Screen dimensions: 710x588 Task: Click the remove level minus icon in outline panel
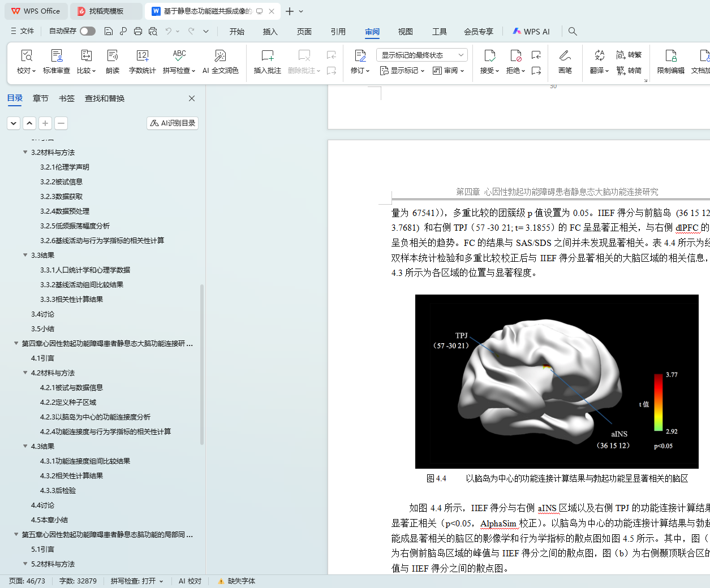tap(61, 123)
